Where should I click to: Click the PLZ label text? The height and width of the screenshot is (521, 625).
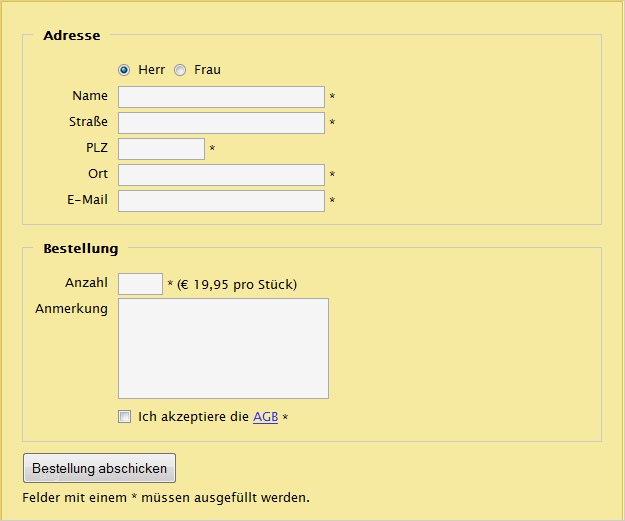click(x=96, y=148)
